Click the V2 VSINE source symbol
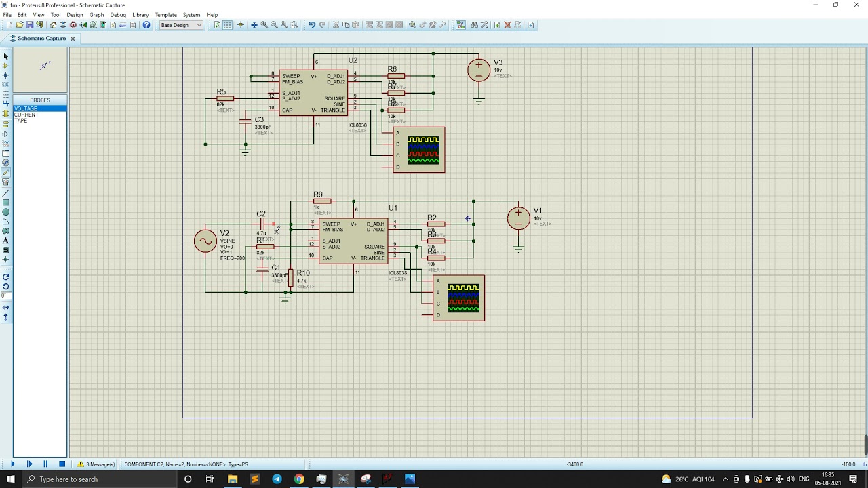Viewport: 868px width, 488px height. [x=205, y=241]
